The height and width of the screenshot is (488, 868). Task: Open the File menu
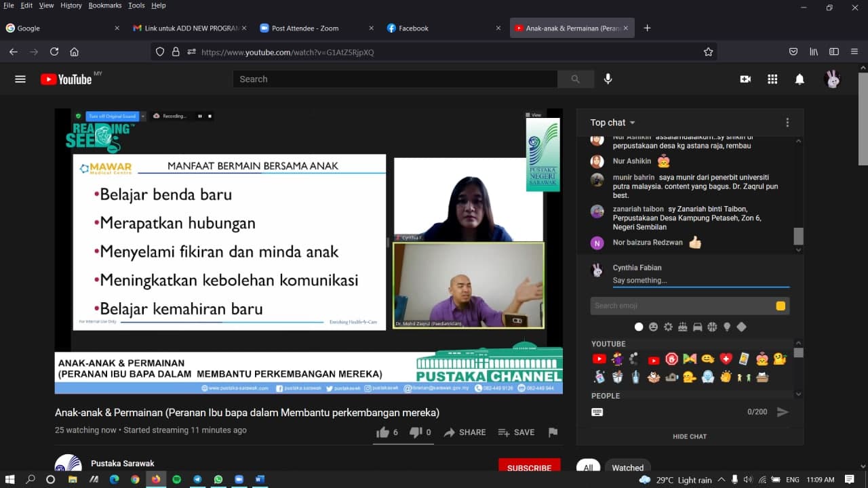coord(9,5)
